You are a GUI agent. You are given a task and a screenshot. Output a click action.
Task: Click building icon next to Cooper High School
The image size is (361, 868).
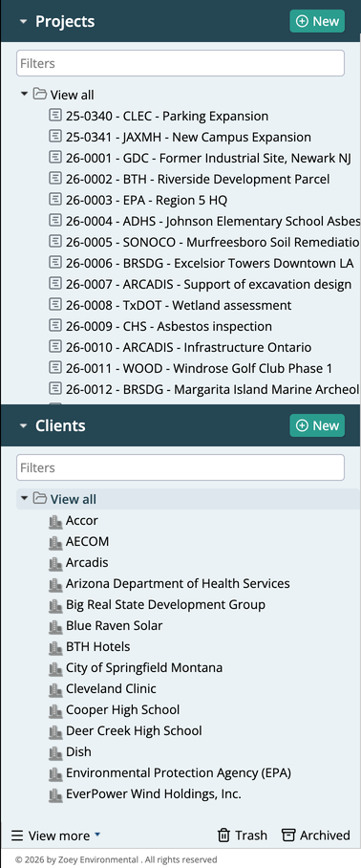55,710
